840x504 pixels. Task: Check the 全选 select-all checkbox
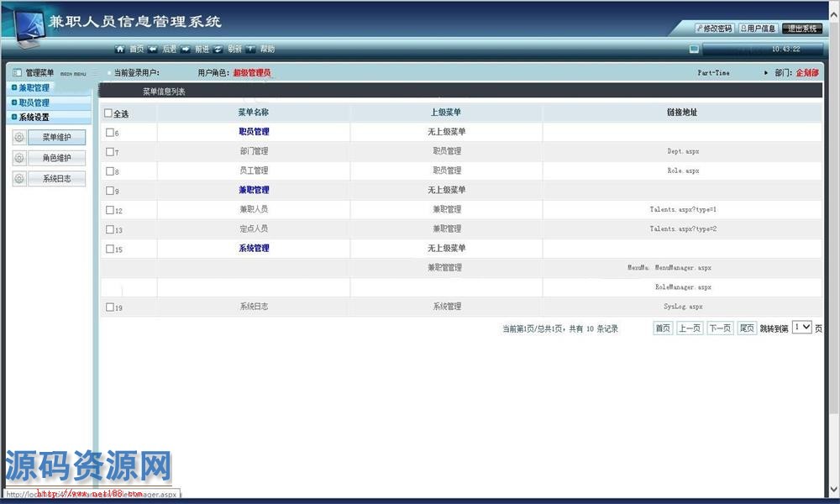(x=108, y=113)
